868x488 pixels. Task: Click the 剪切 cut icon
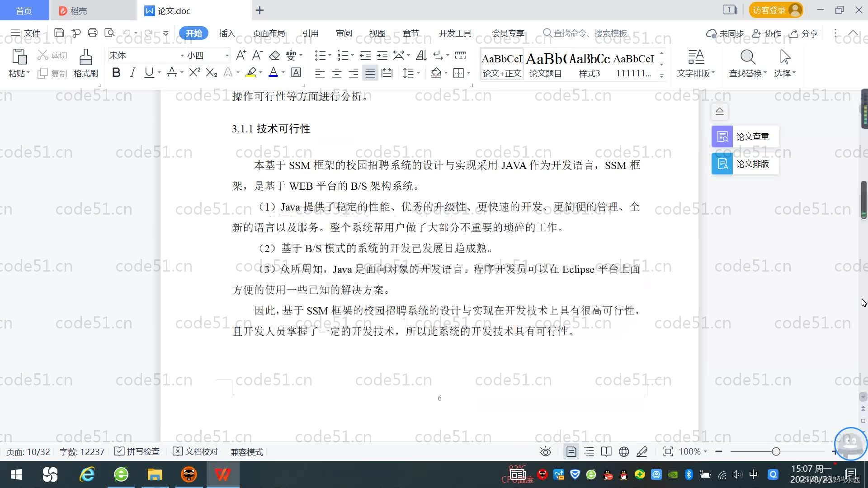(51, 55)
